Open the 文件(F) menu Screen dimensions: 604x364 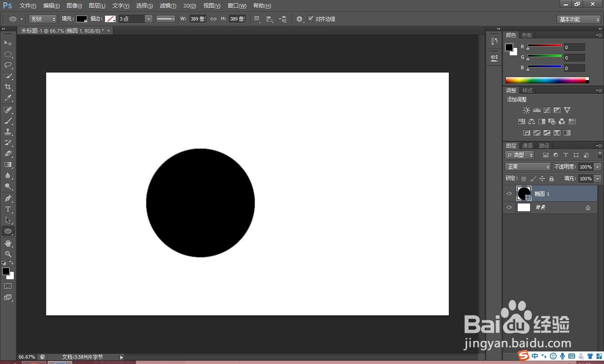coord(28,5)
